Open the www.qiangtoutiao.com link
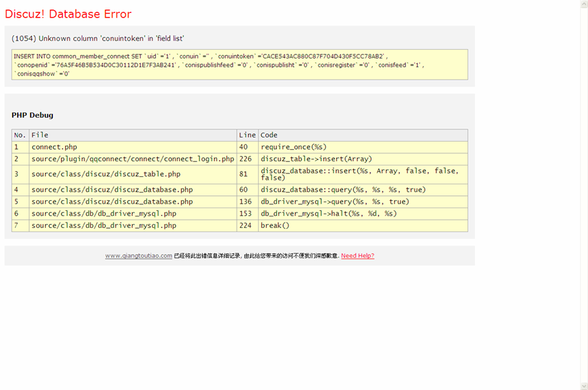This screenshot has height=390, width=588. click(x=138, y=256)
